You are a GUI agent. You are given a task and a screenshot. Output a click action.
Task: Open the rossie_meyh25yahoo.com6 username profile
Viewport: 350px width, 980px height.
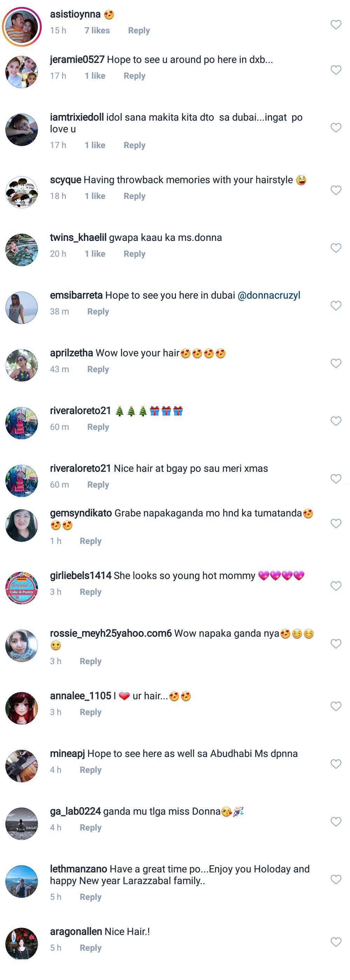pos(111,633)
